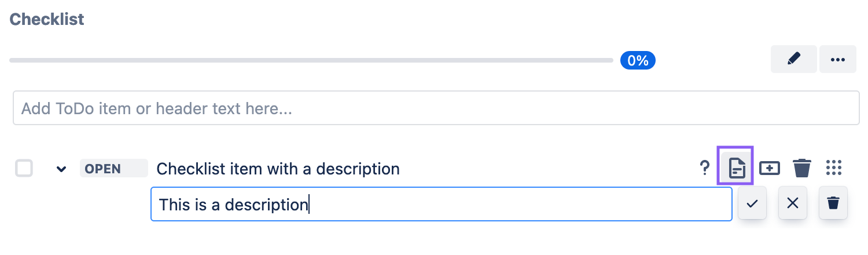Screen dimensions: 868x255
Task: Confirm the description with the checkmark button
Action: (x=752, y=203)
